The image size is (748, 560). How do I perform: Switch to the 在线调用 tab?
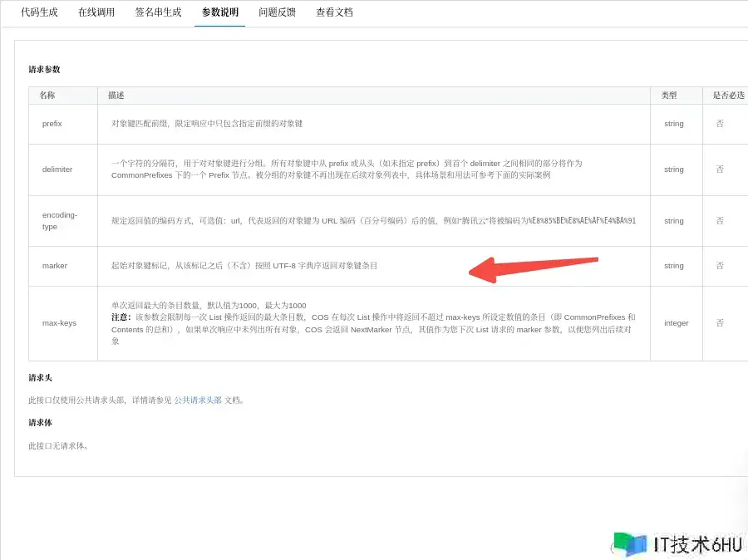(96, 12)
